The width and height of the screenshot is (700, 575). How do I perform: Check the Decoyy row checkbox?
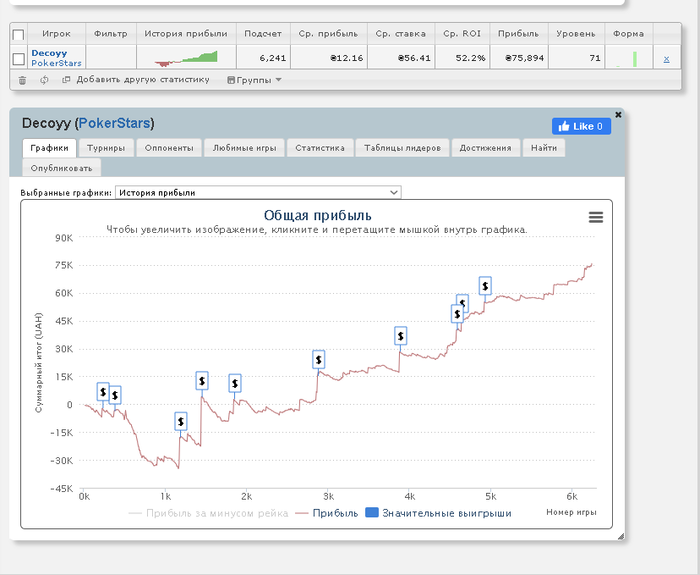click(18, 59)
